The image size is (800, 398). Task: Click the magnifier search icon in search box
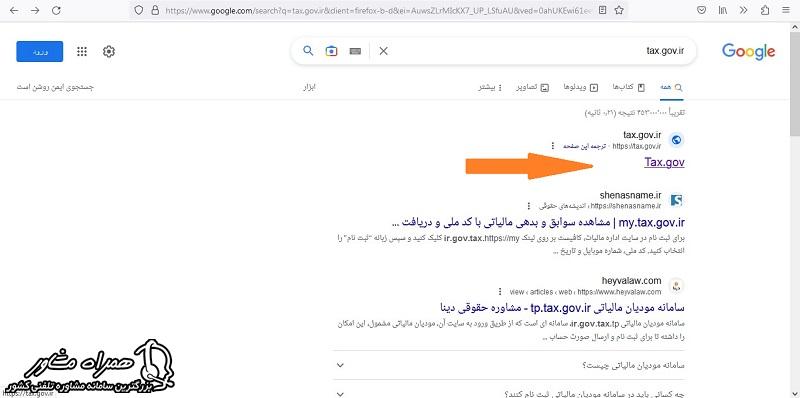[308, 51]
